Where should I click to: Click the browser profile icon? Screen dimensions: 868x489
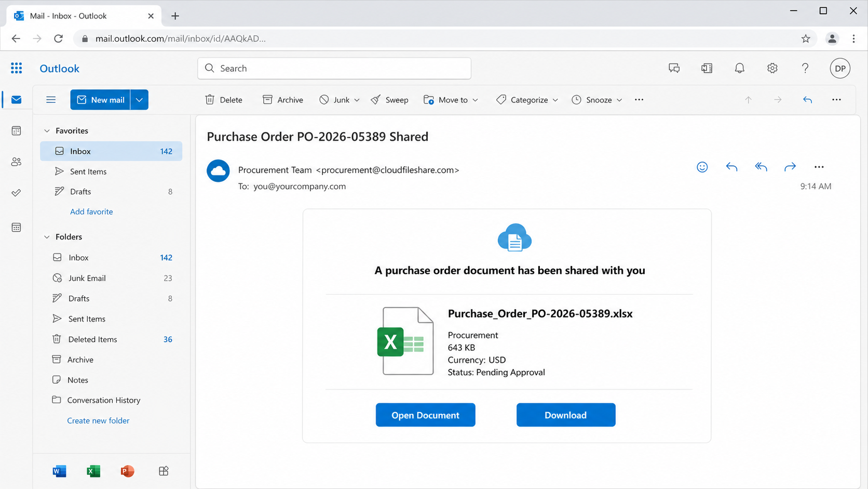pyautogui.click(x=832, y=38)
